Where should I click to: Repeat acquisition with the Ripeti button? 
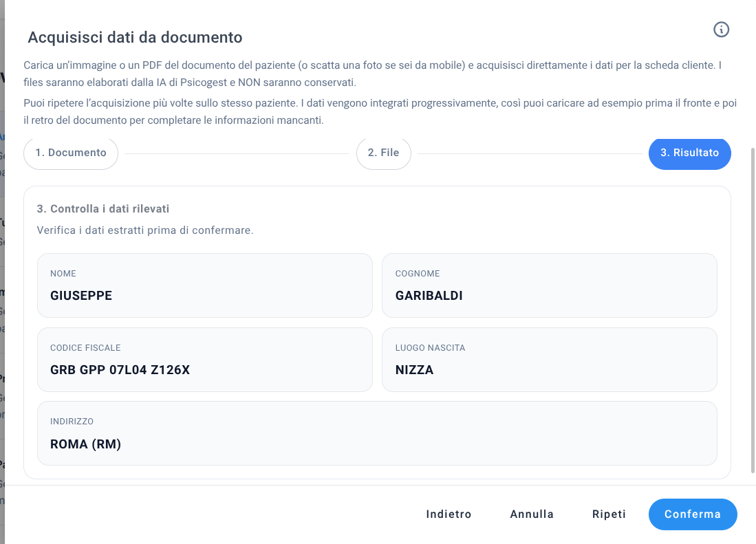tap(609, 514)
